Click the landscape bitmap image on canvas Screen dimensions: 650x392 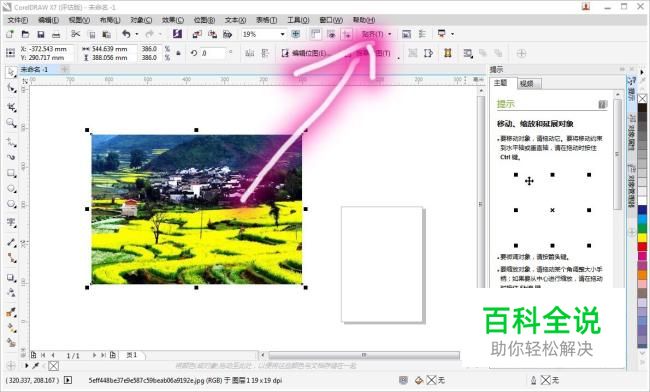[196, 209]
